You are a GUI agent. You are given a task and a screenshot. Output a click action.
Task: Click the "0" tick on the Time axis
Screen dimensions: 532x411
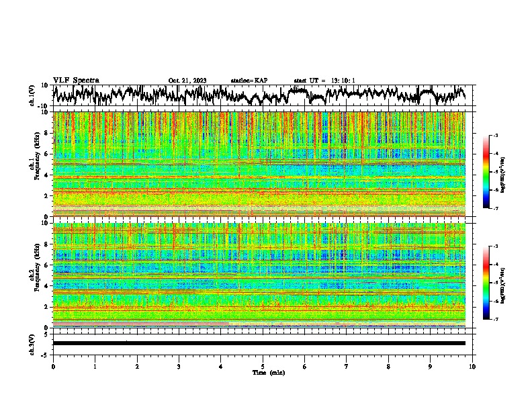53,367
